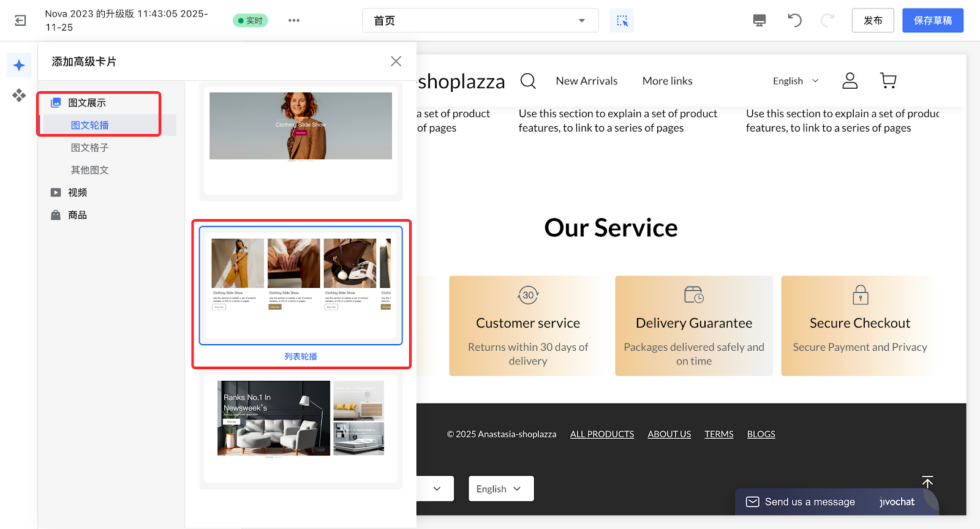Click the exit editor icon
Viewport: 980px width, 529px height.
pyautogui.click(x=20, y=21)
